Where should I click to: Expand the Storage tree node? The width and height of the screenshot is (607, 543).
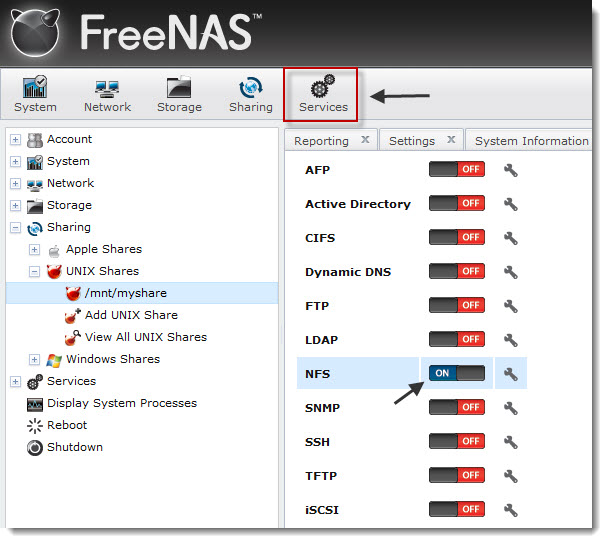[15, 206]
